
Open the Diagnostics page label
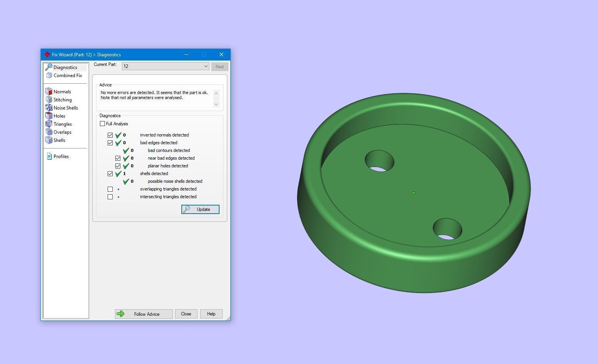click(65, 67)
